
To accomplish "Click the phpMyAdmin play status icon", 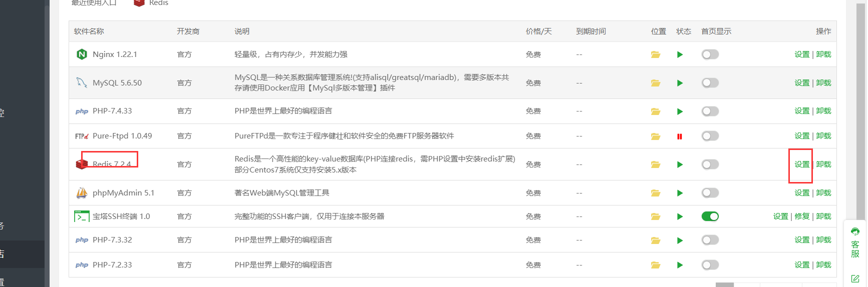I will coord(680,193).
